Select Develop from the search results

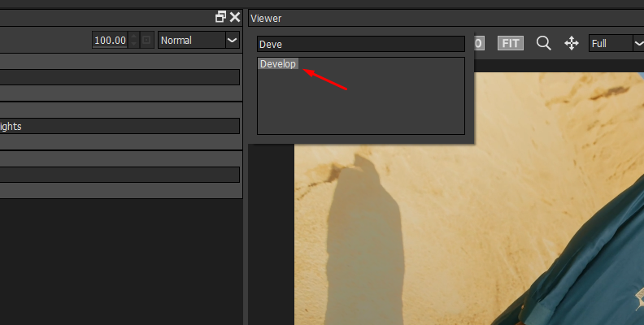pos(278,64)
